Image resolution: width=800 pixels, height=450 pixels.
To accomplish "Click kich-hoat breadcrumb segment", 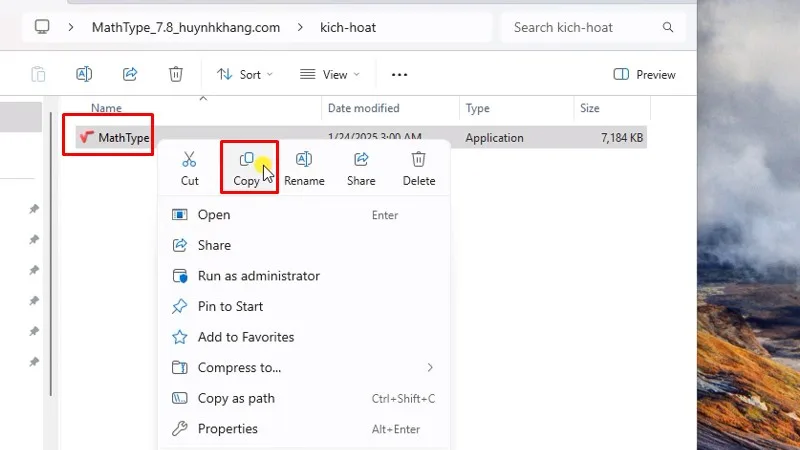I will (348, 28).
